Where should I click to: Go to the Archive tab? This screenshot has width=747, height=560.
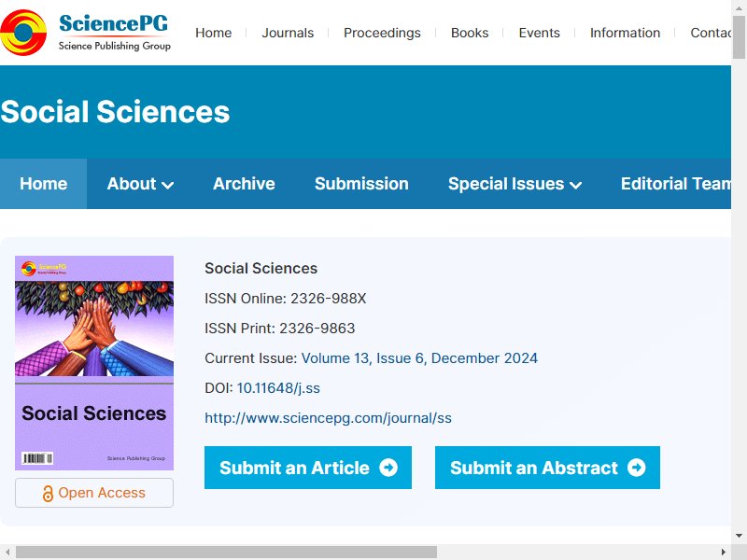click(244, 184)
